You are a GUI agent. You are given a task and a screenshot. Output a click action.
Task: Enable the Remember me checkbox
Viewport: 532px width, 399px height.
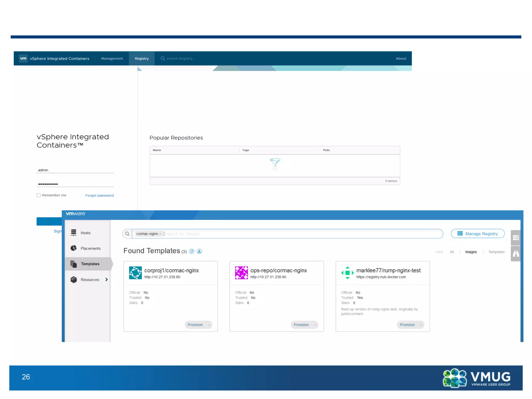(38, 195)
